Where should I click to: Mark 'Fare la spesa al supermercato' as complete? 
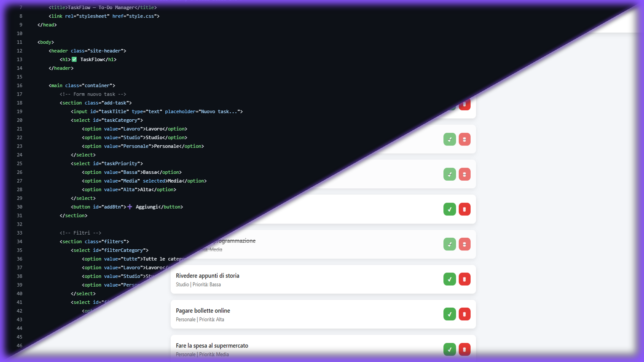click(450, 349)
